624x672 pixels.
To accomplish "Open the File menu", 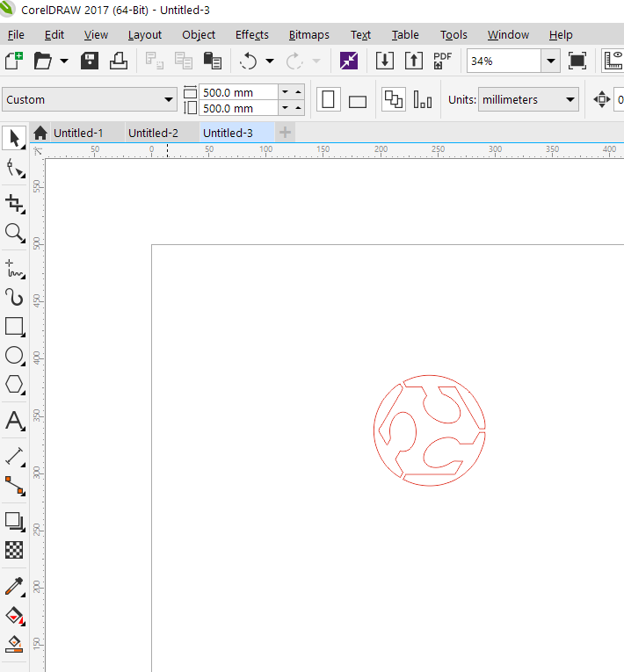I will 16,35.
